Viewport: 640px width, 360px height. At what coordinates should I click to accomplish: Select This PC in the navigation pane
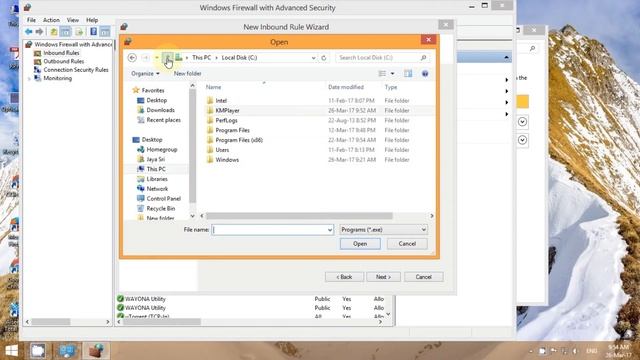tap(156, 169)
